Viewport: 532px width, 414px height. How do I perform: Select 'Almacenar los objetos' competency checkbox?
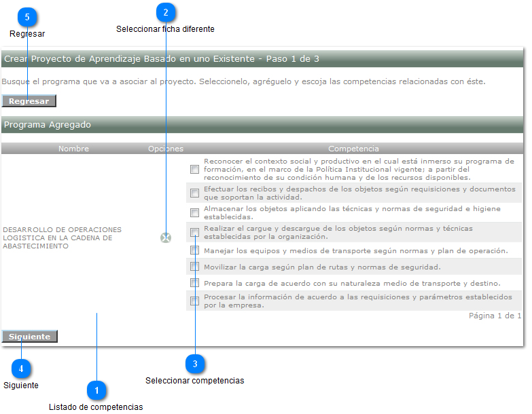pos(194,212)
